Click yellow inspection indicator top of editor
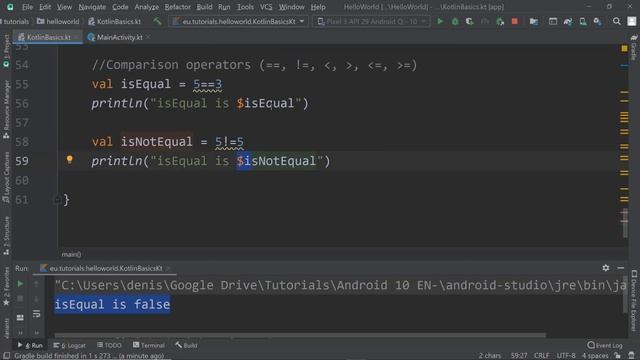640x360 pixels. point(624,49)
